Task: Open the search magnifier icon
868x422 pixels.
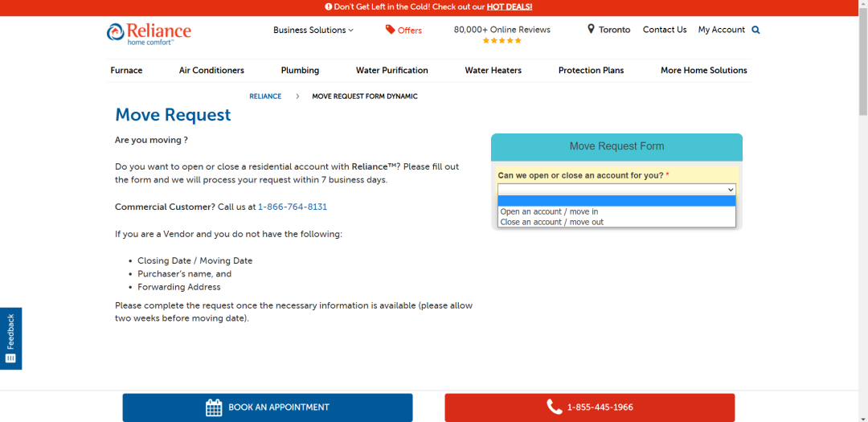Action: [x=755, y=30]
